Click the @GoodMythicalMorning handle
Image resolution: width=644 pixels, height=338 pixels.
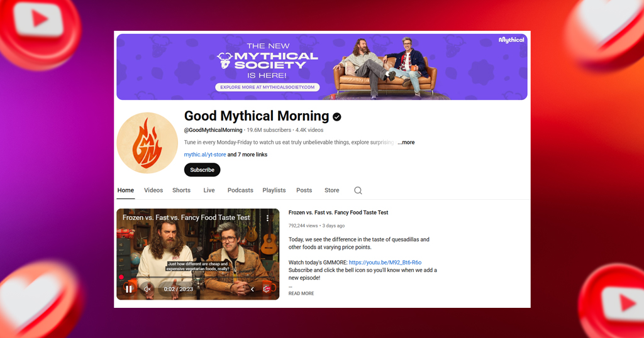coord(213,130)
